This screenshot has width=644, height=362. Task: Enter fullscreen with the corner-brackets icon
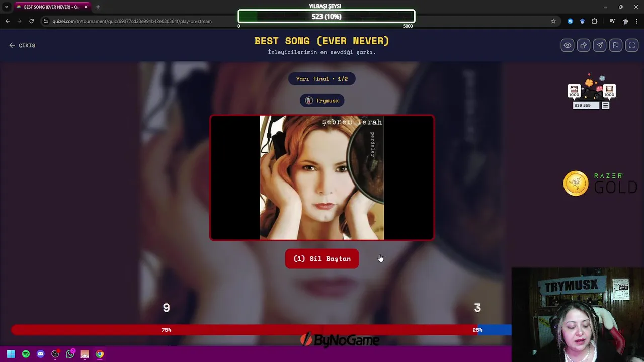coord(632,45)
